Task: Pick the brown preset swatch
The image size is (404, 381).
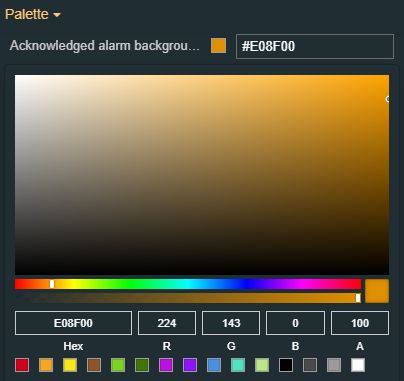Action: click(94, 365)
